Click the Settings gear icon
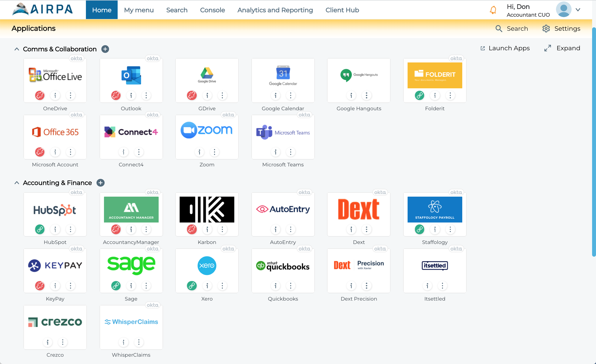 546,29
